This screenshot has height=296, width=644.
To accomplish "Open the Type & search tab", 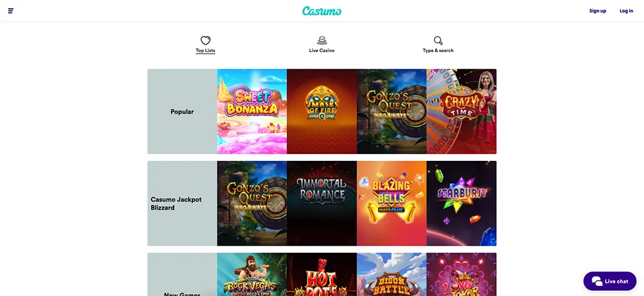I will coord(438,45).
